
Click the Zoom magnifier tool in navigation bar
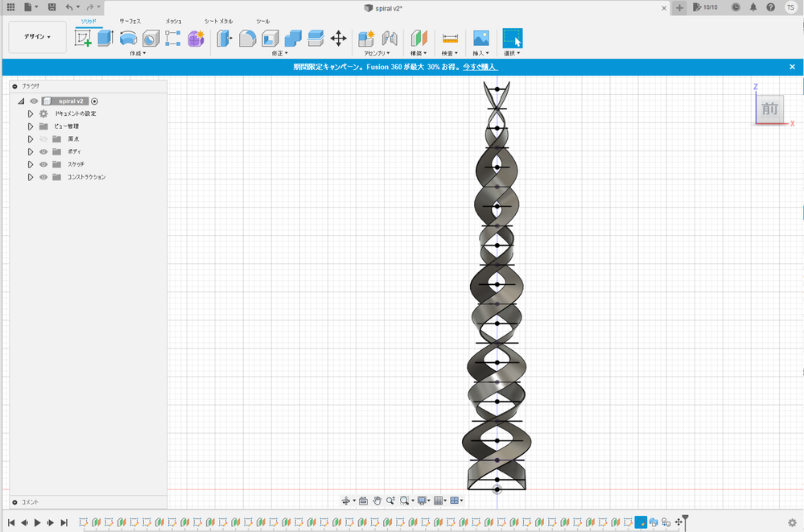pyautogui.click(x=390, y=501)
